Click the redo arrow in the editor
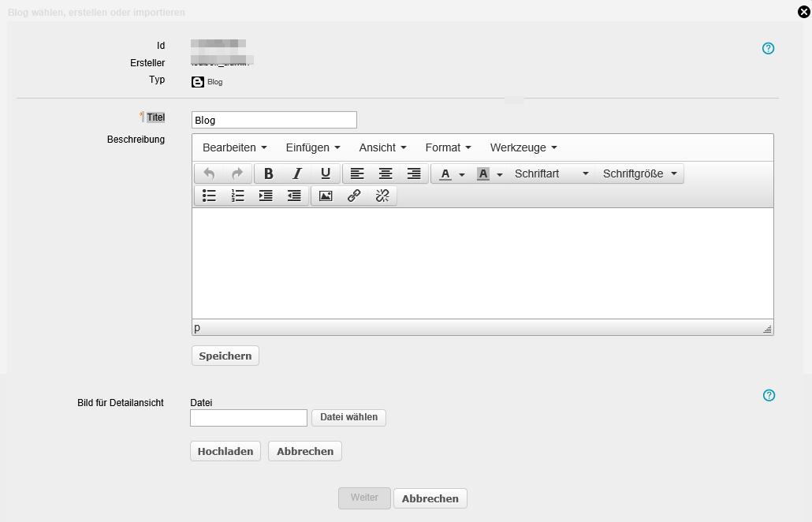The height and width of the screenshot is (522, 812). pyautogui.click(x=237, y=173)
